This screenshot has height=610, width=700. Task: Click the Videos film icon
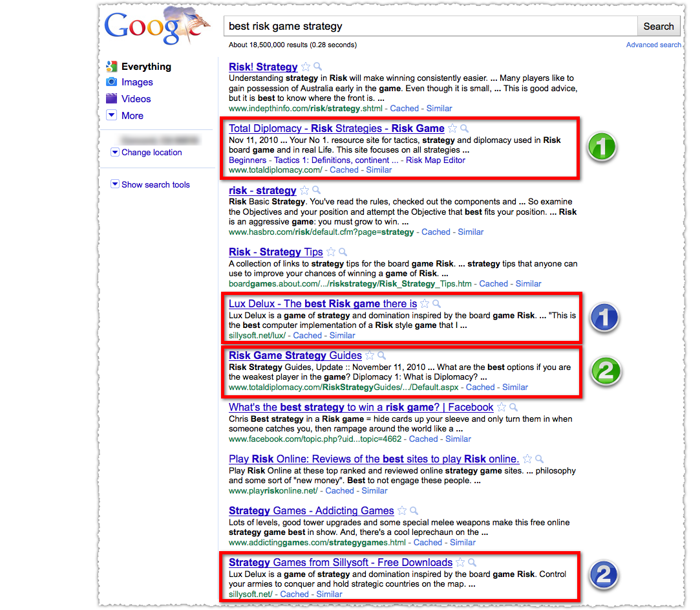coord(112,98)
